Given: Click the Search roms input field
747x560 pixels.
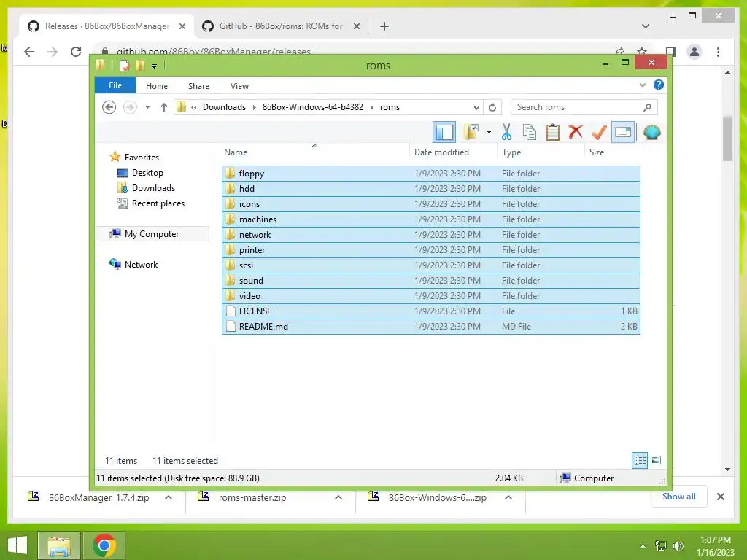Looking at the screenshot, I should (x=576, y=107).
